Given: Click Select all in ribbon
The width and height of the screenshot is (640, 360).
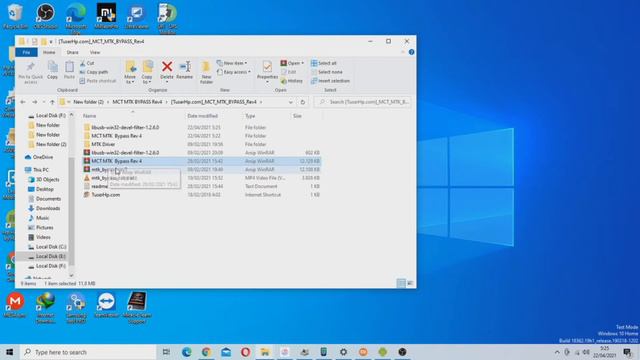Looking at the screenshot, I should 324,63.
